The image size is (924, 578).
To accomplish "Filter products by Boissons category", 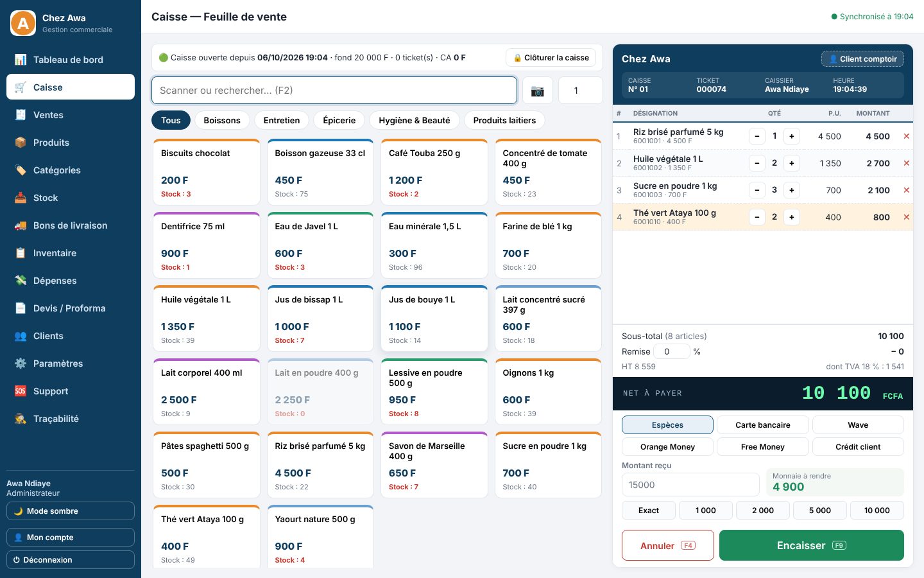I will [222, 120].
